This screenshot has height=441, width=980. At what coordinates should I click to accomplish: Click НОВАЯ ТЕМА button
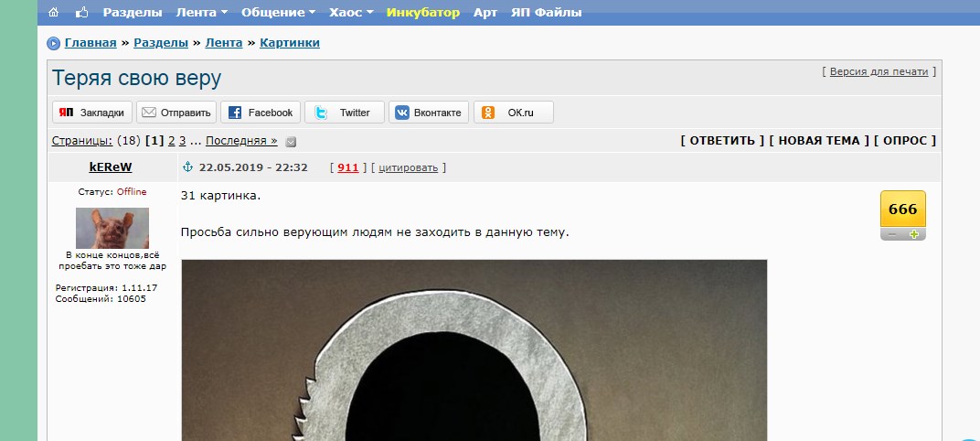[819, 141]
